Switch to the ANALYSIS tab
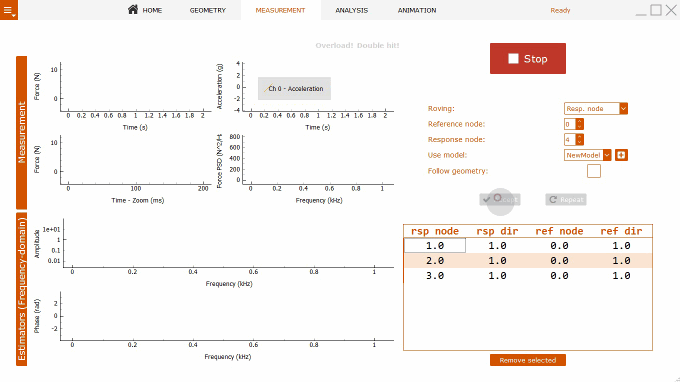 [x=352, y=10]
